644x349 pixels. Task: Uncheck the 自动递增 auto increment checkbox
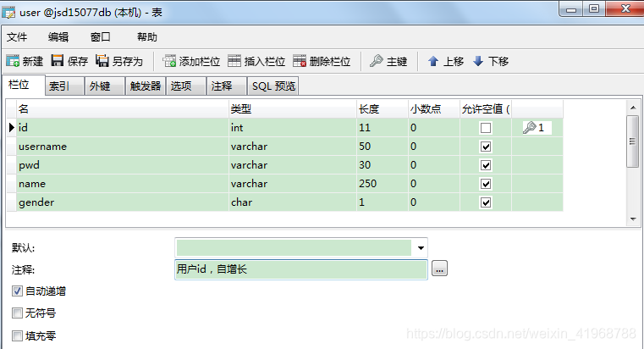click(18, 291)
